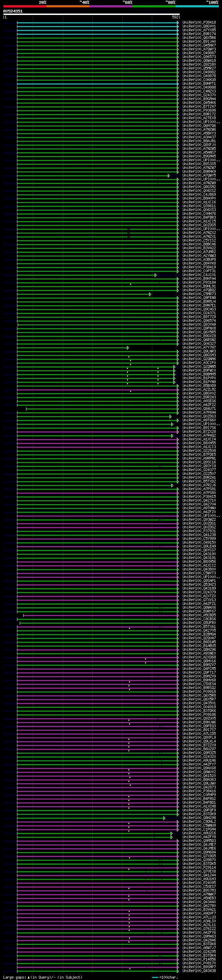Select hit label UniRef100_Q8H298
Image resolution: width=222 pixels, height=980 pixels.
199,818
